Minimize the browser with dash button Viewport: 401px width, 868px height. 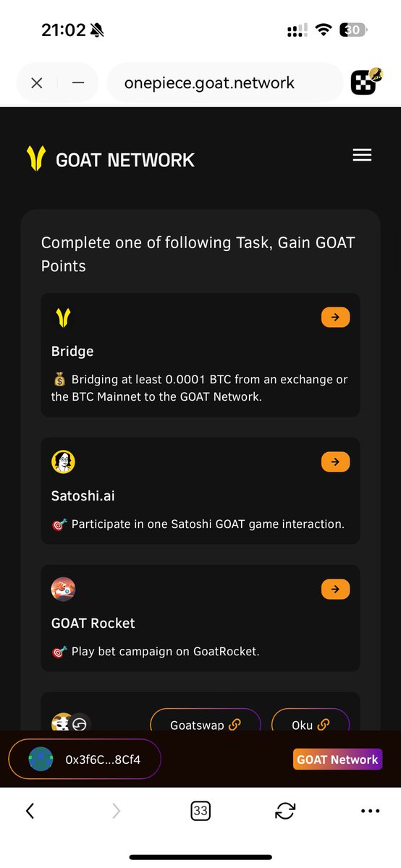pos(78,83)
